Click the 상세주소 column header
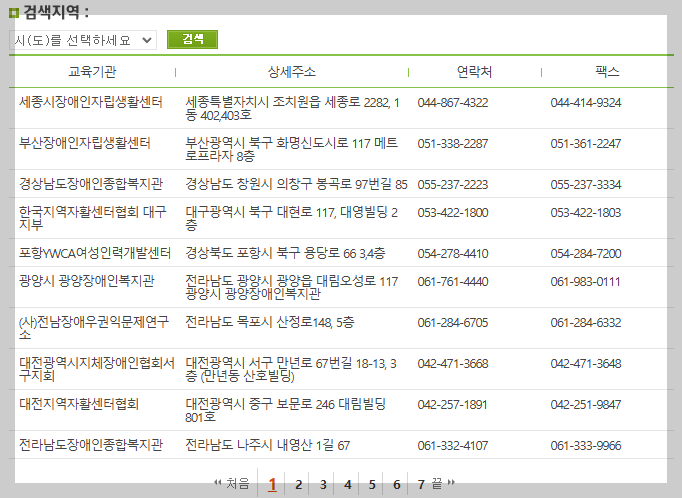682x498 pixels. coord(291,72)
